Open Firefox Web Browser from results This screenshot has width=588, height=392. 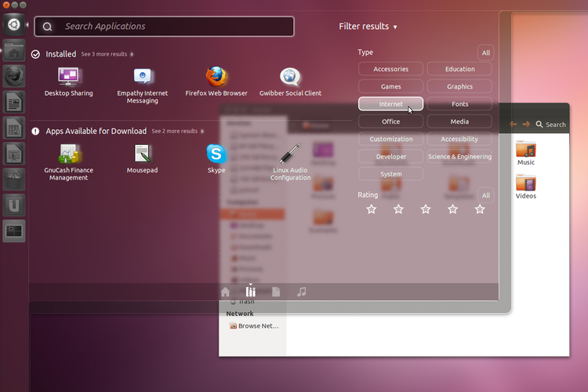[216, 78]
